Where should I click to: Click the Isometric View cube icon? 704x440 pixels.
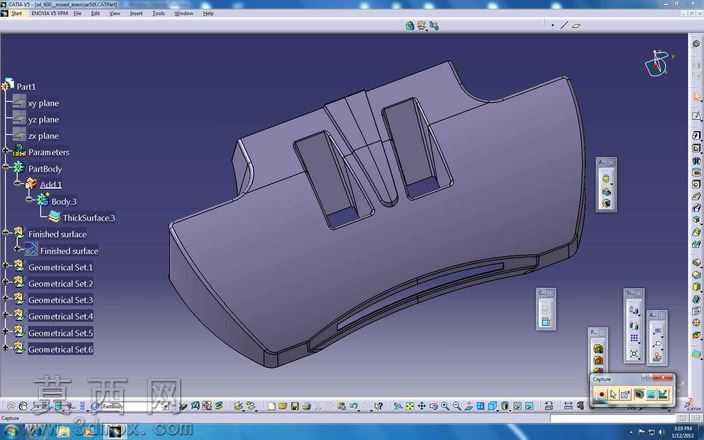tap(492, 406)
